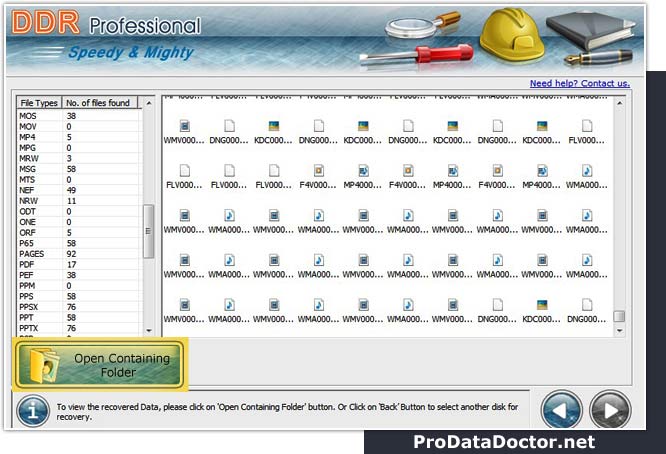Select the PAGES row with 92 files
The height and width of the screenshot is (454, 666).
[79, 254]
